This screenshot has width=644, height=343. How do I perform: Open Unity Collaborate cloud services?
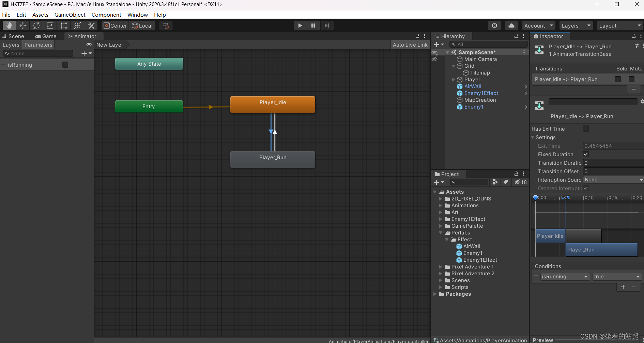(x=511, y=25)
